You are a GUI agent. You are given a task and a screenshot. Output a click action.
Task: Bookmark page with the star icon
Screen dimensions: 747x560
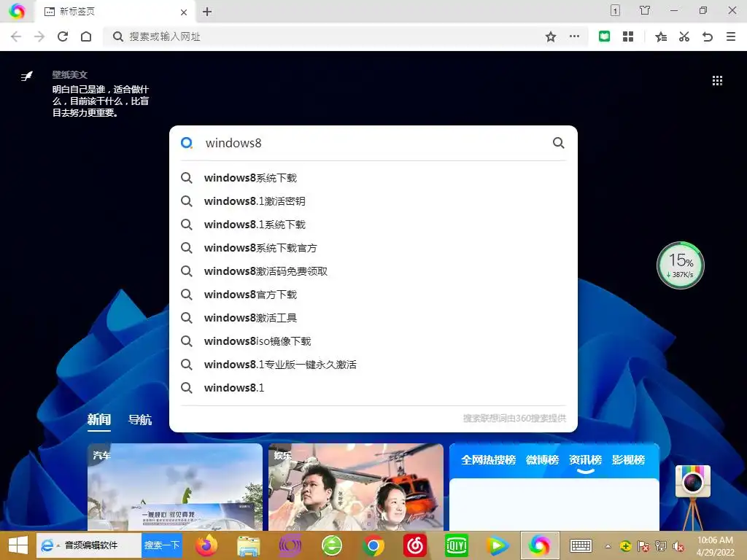(551, 36)
